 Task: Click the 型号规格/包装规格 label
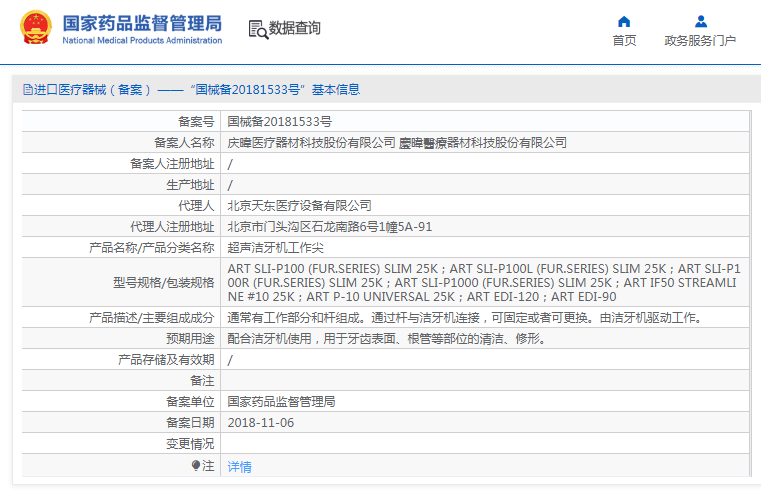tap(164, 282)
